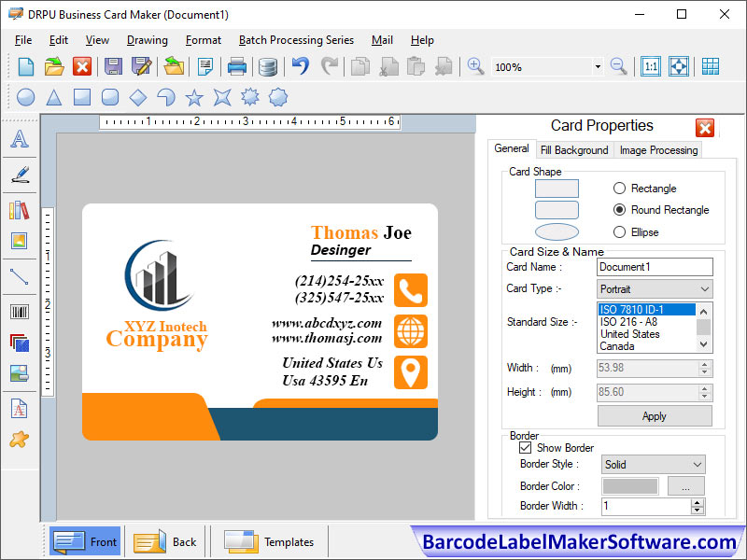747x560 pixels.
Task: Click the zoom out magnifier icon
Action: [618, 66]
